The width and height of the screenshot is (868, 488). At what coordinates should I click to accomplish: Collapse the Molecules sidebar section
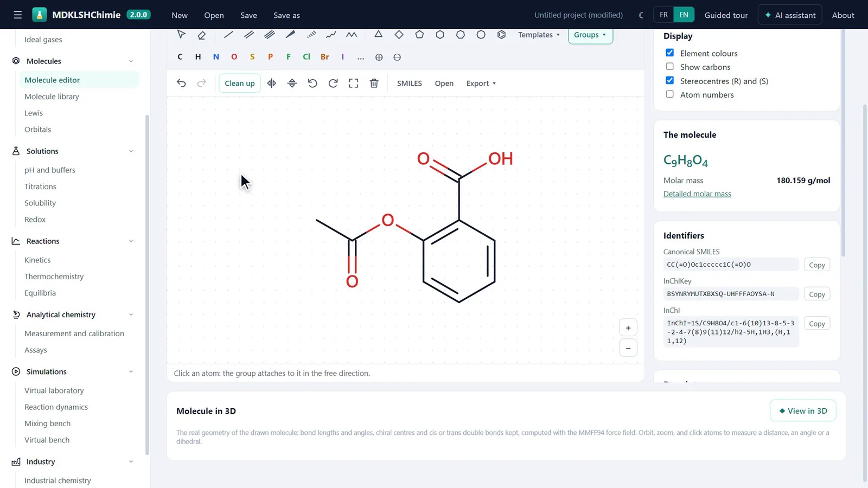click(x=131, y=61)
